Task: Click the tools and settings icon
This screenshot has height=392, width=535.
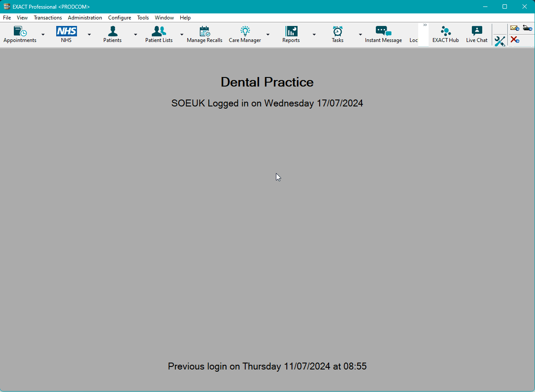Action: (500, 41)
